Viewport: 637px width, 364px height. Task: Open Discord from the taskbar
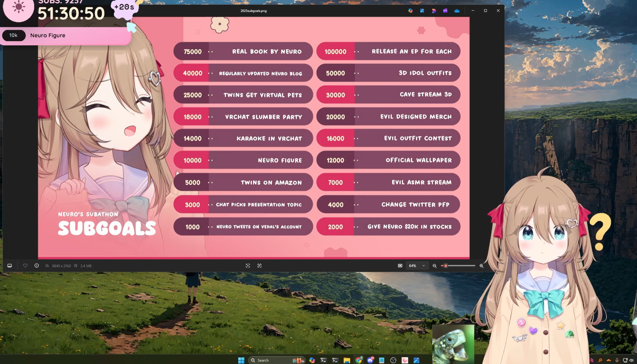(370, 360)
